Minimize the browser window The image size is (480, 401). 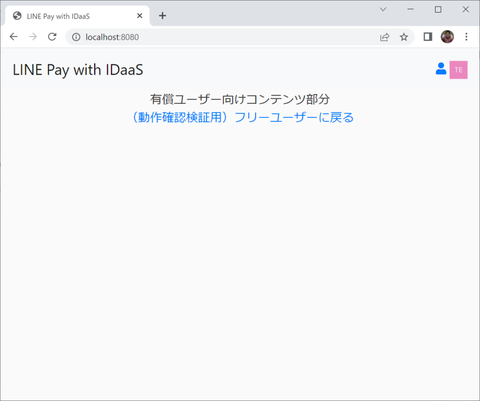(410, 9)
